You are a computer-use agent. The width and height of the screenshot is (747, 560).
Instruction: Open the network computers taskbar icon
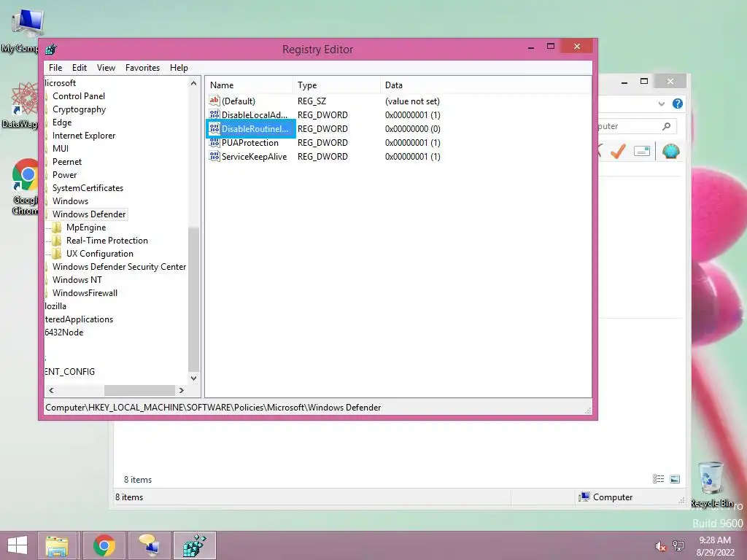(149, 545)
